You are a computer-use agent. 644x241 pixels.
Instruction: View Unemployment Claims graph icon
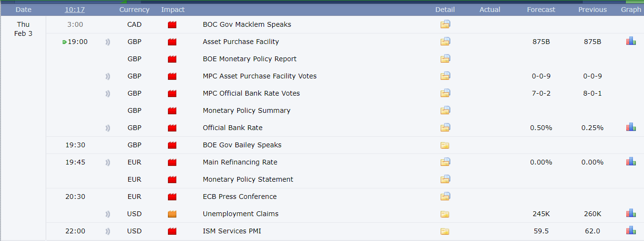631,214
